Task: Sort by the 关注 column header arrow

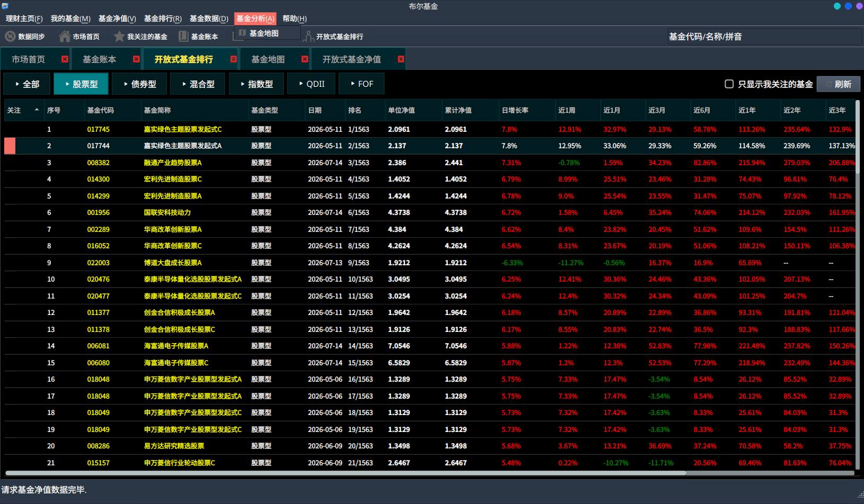Action: point(37,110)
